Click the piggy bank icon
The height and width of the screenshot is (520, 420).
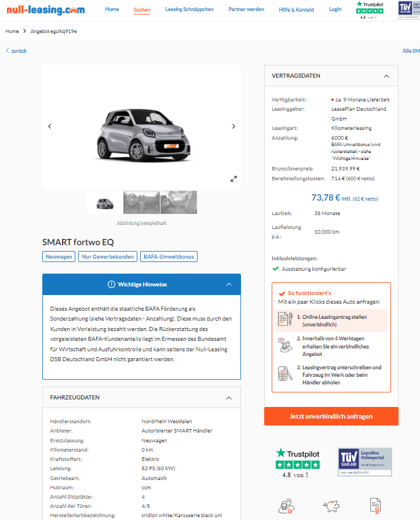coord(331,506)
